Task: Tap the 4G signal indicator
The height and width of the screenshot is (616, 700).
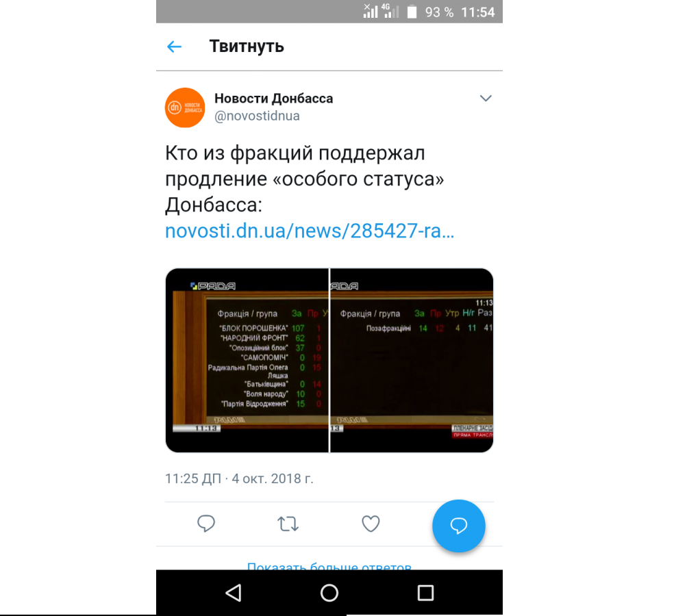Action: pyautogui.click(x=390, y=11)
